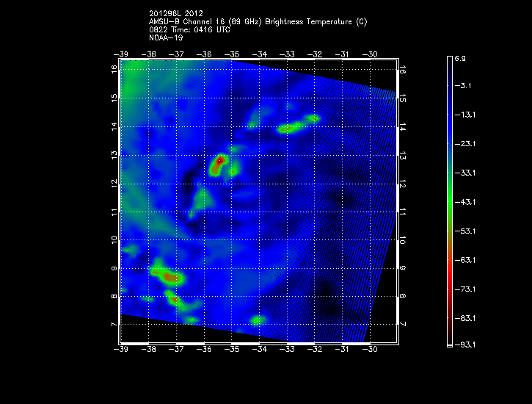The height and width of the screenshot is (404, 532).
Task: Click the "NOAA-19" satellite label
Action: [166, 37]
